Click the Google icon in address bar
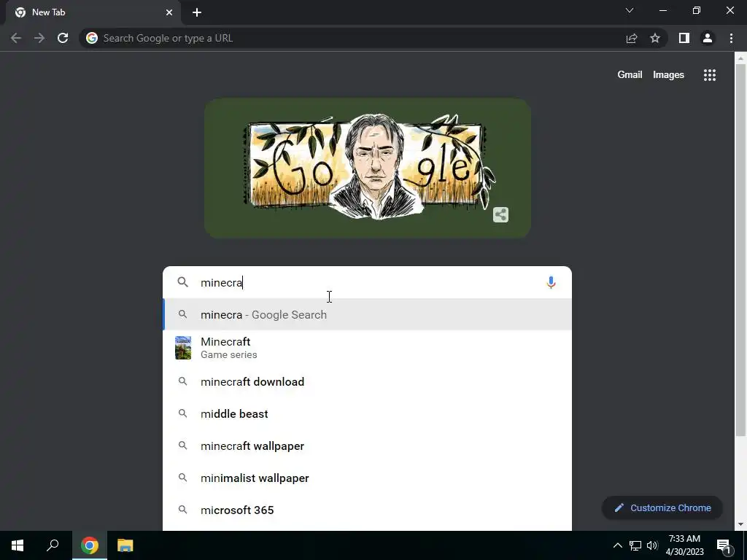This screenshot has width=747, height=560. [x=92, y=38]
